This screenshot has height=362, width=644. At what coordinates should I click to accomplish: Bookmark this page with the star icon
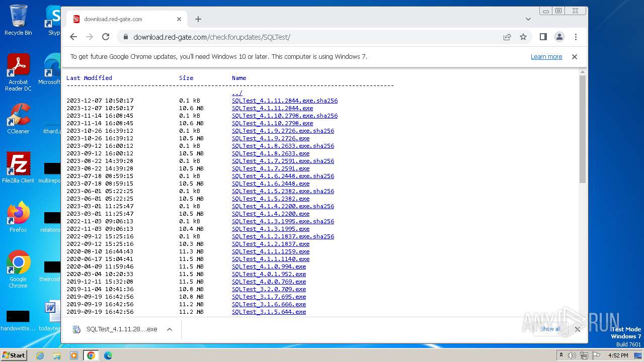click(523, 37)
